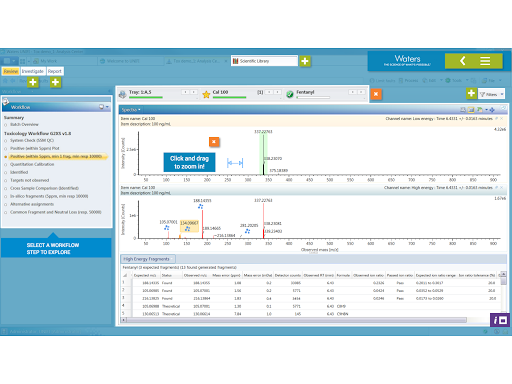The width and height of the screenshot is (512, 384).
Task: Click the green progress bar under Tray 1:A,5
Action: [x=146, y=97]
